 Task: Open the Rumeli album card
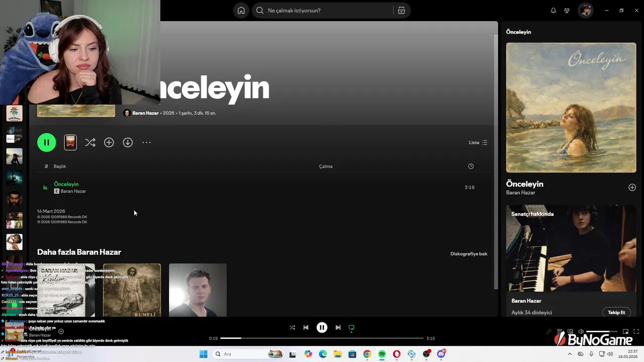[x=132, y=290]
